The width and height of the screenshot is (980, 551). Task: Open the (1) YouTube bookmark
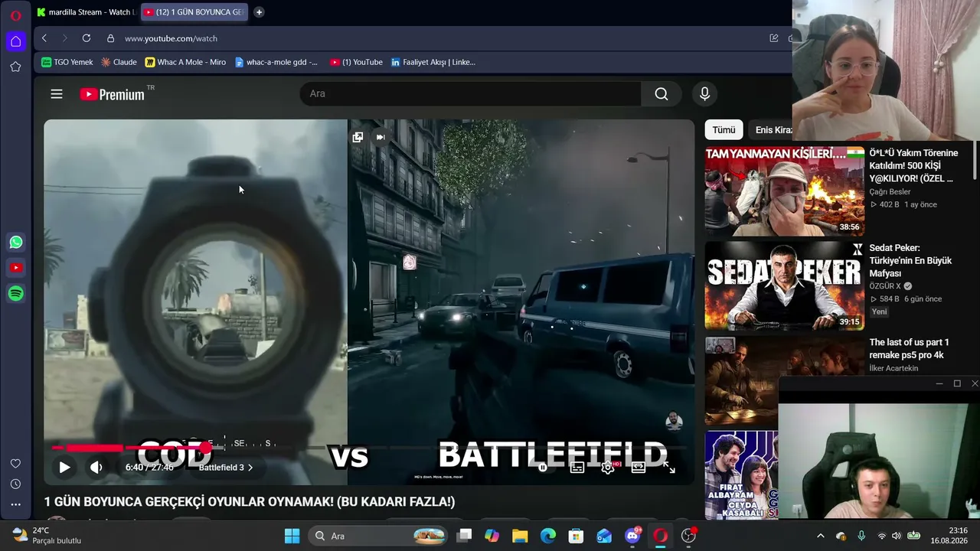(x=356, y=62)
